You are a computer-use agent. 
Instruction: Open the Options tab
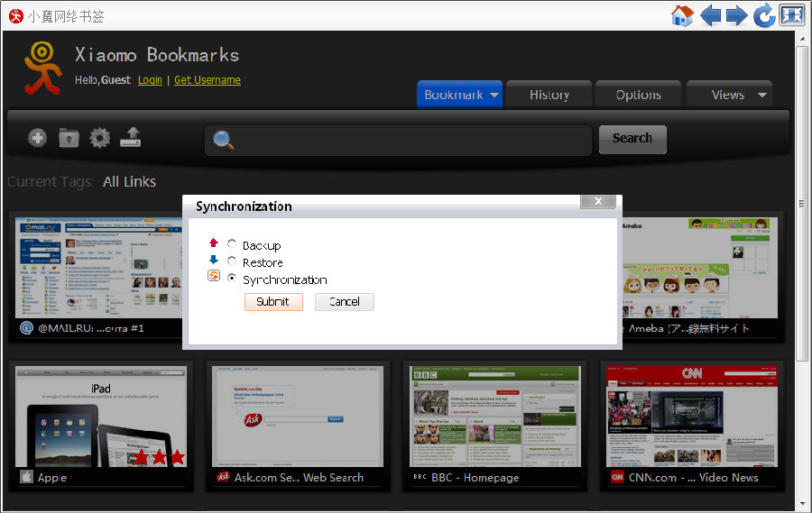pyautogui.click(x=638, y=95)
